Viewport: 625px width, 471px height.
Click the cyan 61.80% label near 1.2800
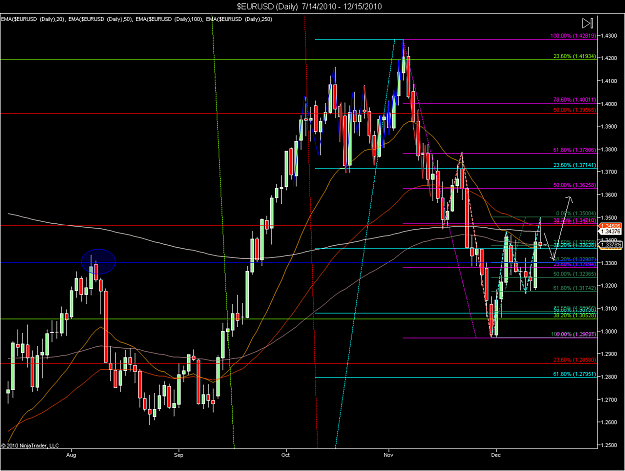[x=575, y=374]
